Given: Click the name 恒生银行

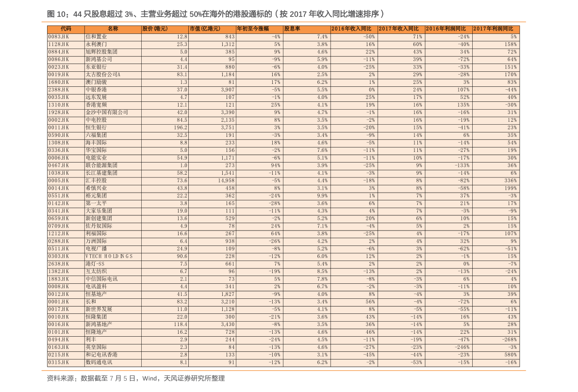Looking at the screenshot, I should click(x=96, y=128).
